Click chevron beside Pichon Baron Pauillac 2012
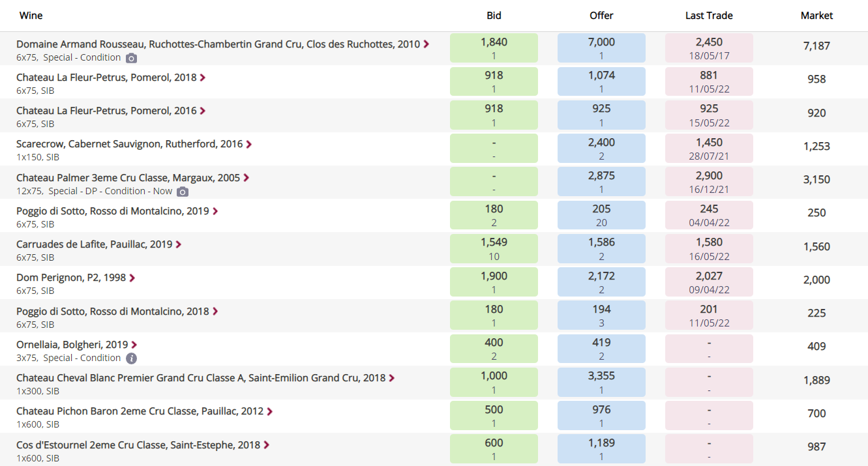 (270, 411)
